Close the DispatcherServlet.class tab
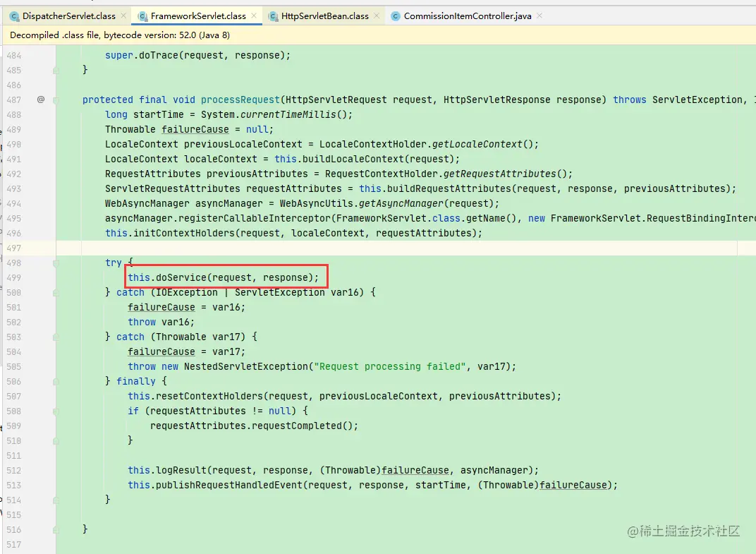Viewport: 756px width, 554px height. [123, 16]
